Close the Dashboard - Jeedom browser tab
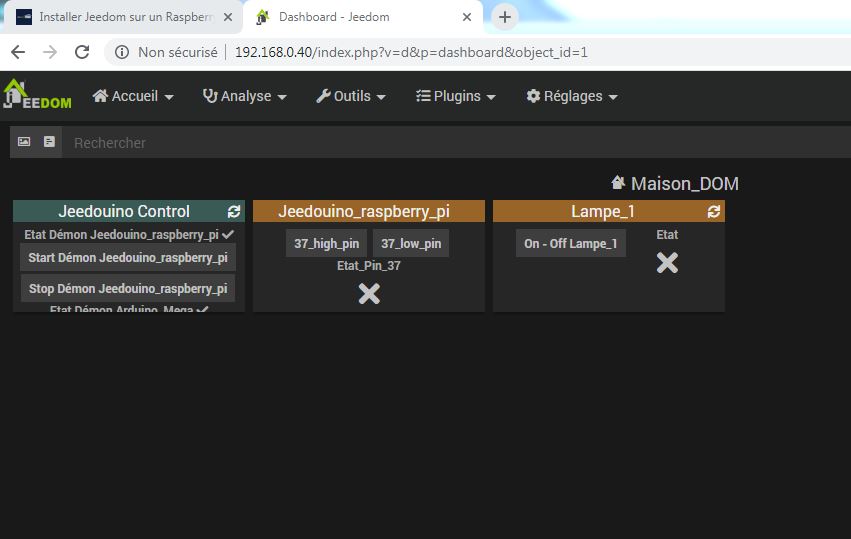 click(467, 17)
